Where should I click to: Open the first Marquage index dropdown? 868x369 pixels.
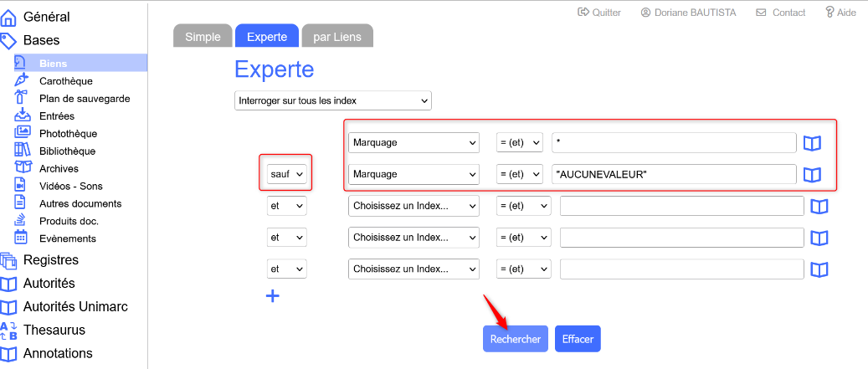click(413, 142)
